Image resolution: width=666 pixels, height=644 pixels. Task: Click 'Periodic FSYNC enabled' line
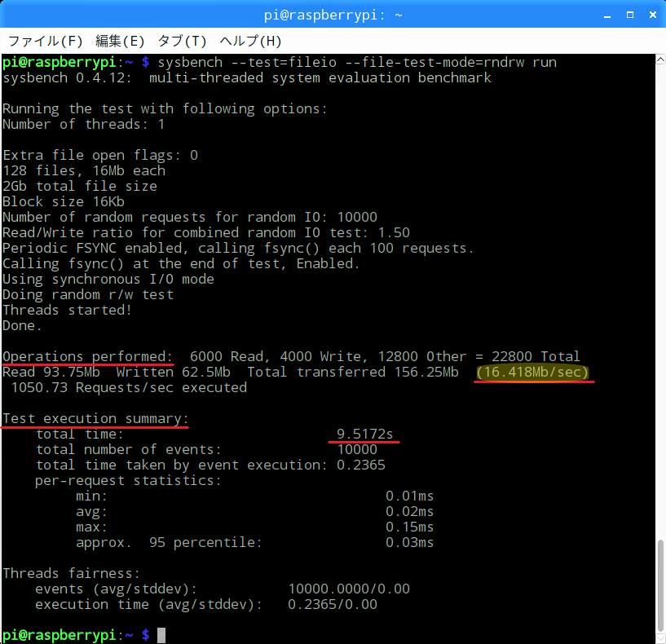[x=238, y=249]
